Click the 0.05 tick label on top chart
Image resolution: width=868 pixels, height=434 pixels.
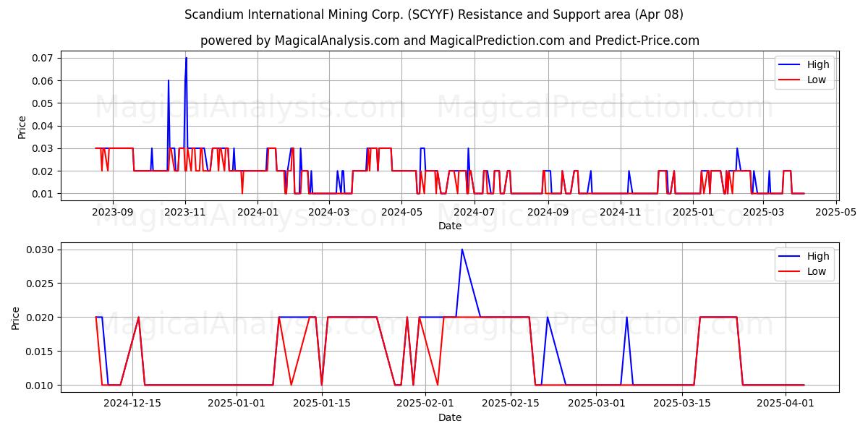44,103
